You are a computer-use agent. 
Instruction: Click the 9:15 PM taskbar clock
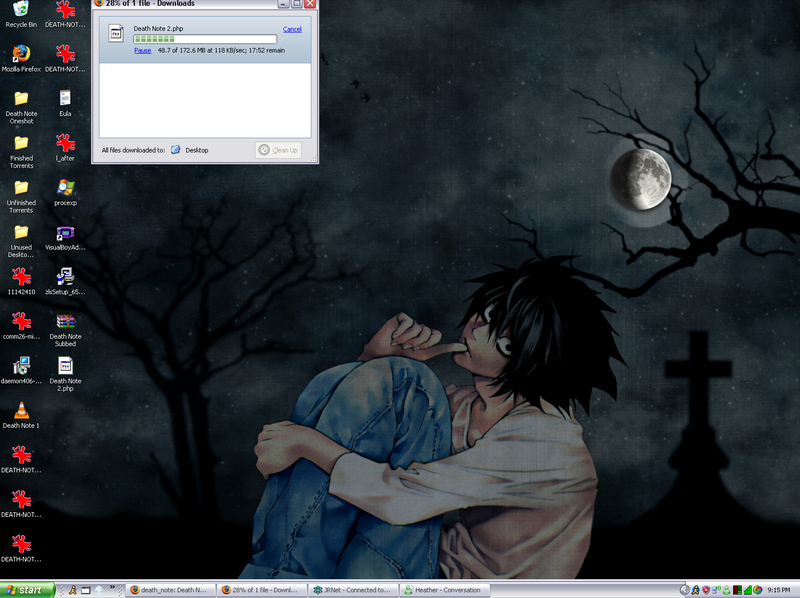(779, 590)
